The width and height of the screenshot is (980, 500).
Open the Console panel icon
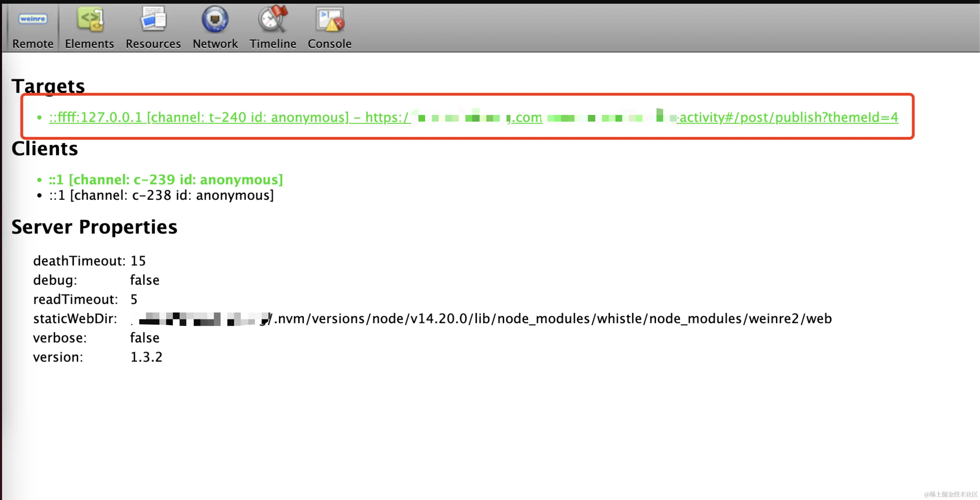(330, 19)
